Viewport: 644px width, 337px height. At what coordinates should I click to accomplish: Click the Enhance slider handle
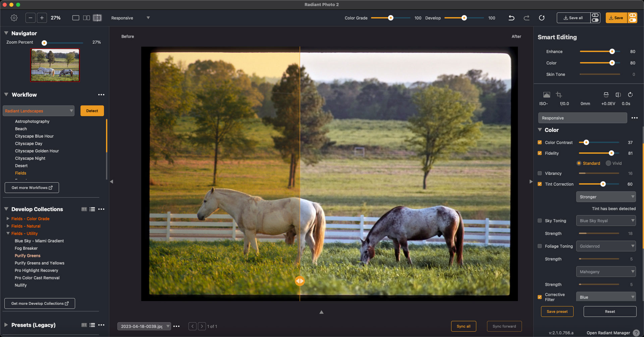click(x=612, y=52)
